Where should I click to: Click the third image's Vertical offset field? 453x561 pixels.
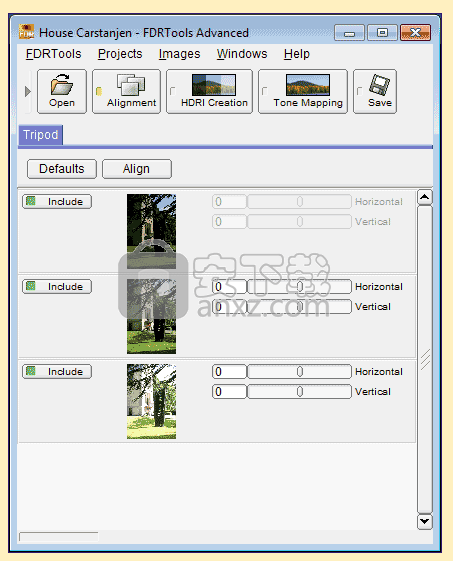pos(229,392)
